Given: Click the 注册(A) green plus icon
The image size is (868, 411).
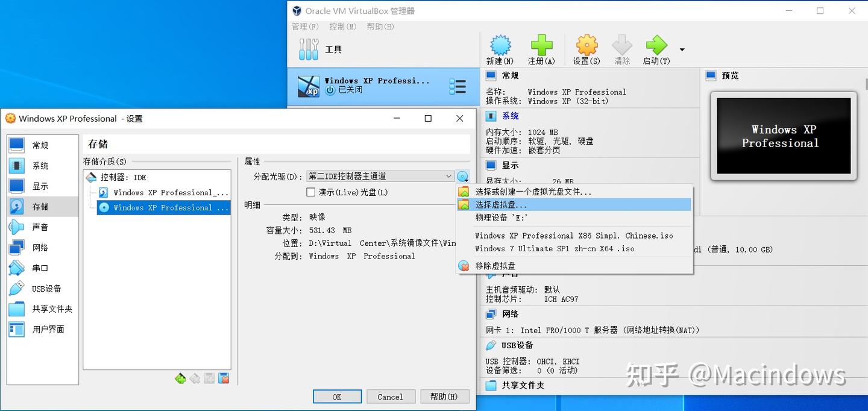Looking at the screenshot, I should pyautogui.click(x=541, y=45).
